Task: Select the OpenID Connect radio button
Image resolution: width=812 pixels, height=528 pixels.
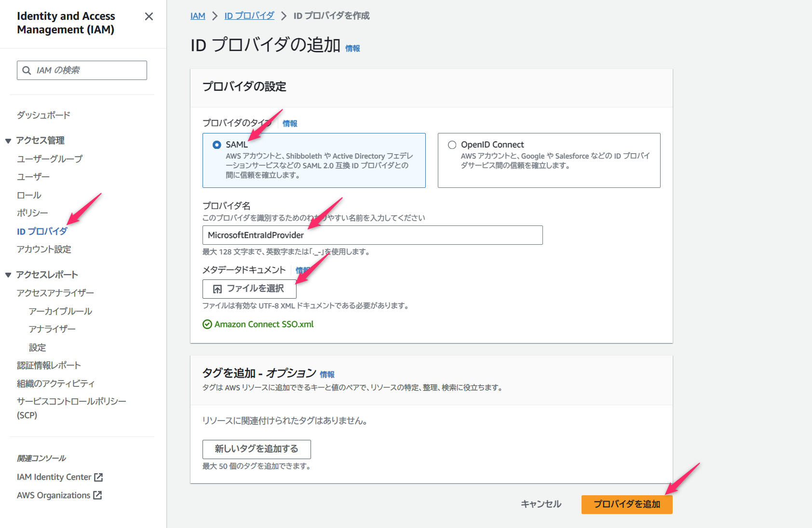Action: [x=452, y=145]
